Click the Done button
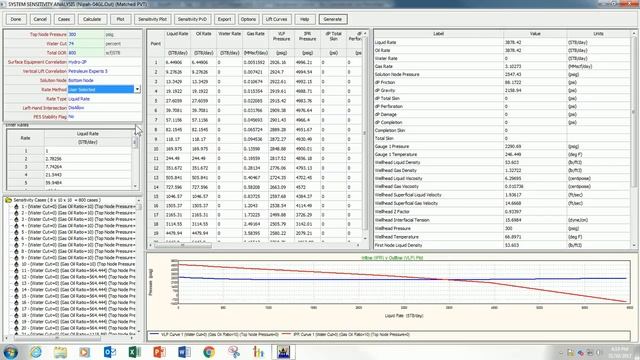640x360 pixels. [16, 19]
